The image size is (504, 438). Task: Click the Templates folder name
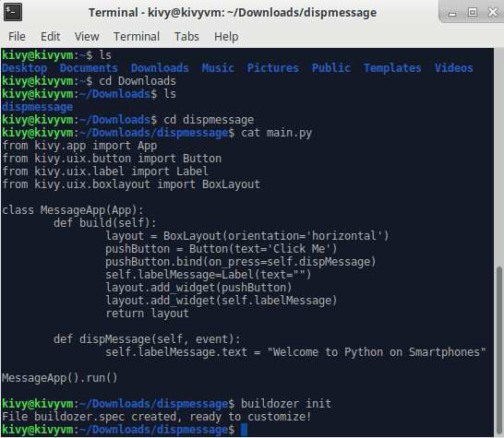392,68
